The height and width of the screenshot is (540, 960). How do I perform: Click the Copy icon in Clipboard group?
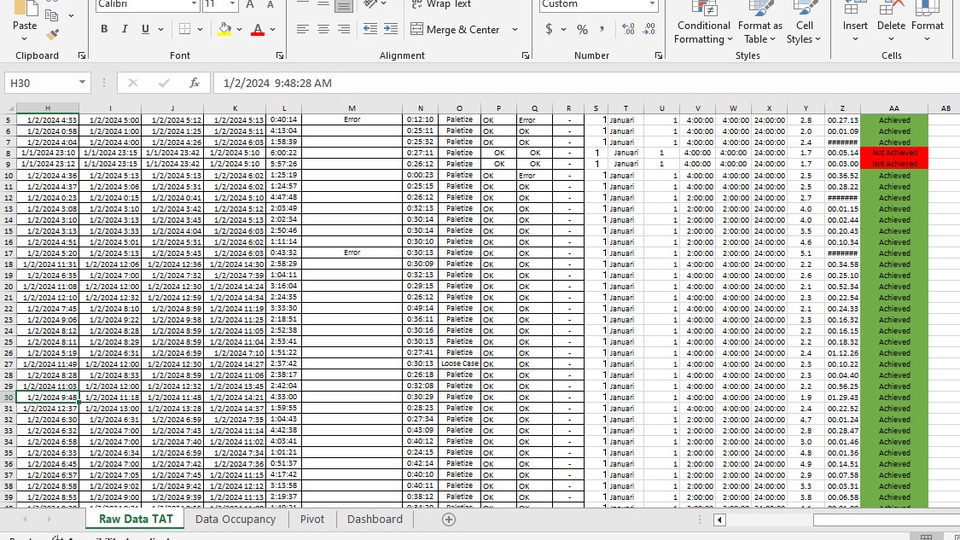coord(53,14)
